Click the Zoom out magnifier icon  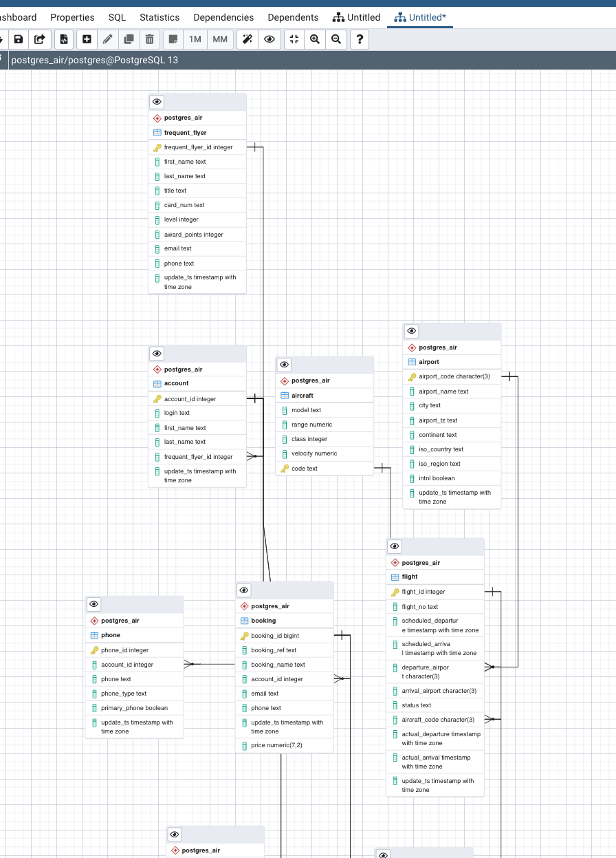coord(336,39)
